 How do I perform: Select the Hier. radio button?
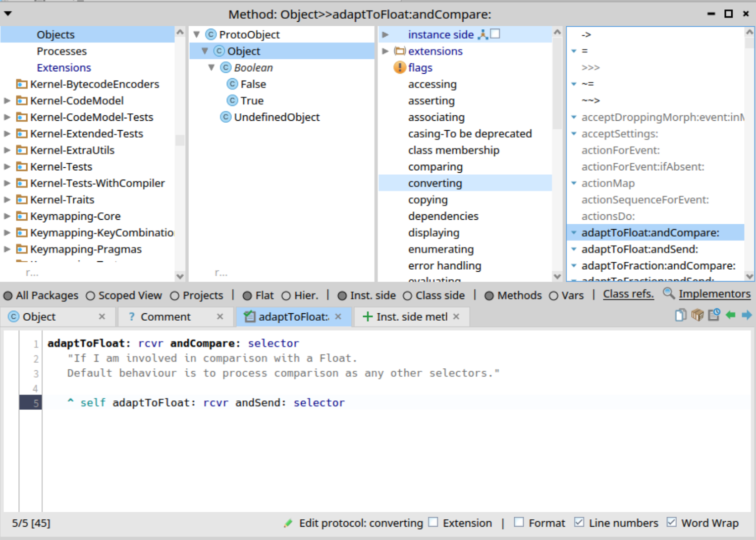point(286,296)
